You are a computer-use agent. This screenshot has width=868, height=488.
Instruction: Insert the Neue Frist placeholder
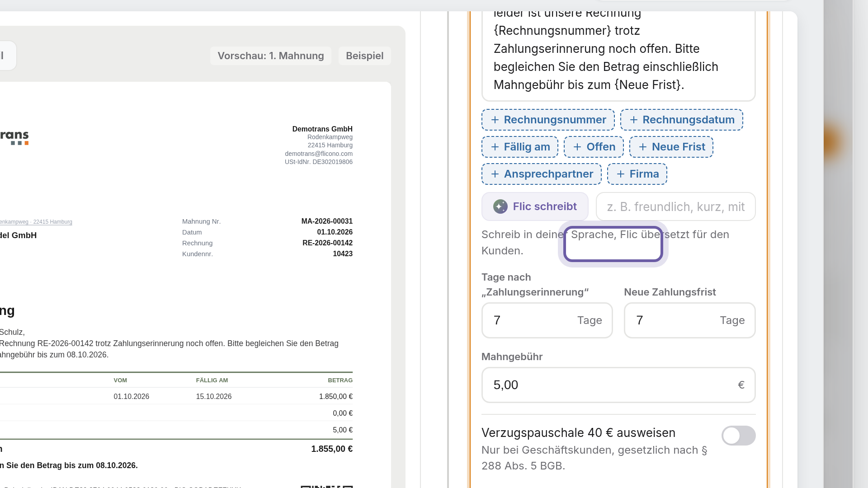[x=671, y=147]
